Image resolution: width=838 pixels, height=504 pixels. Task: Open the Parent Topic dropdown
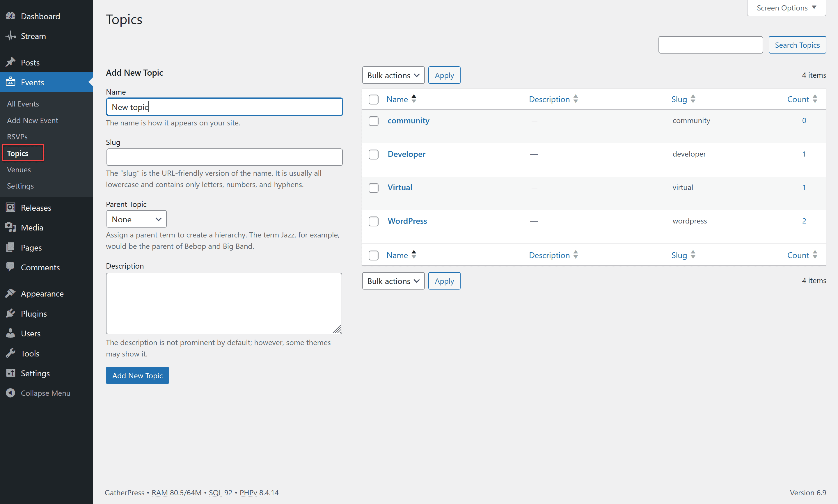pyautogui.click(x=136, y=219)
